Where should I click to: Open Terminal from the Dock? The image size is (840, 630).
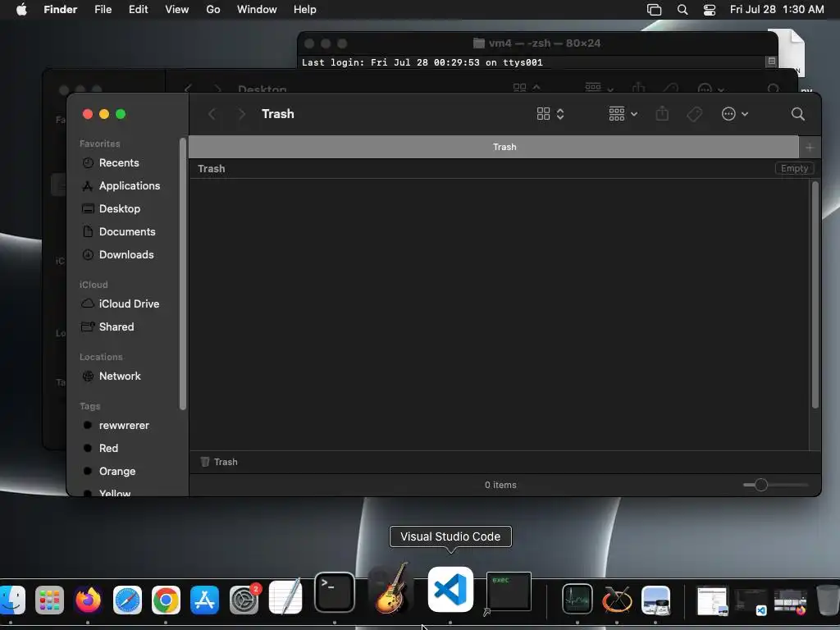(x=335, y=592)
